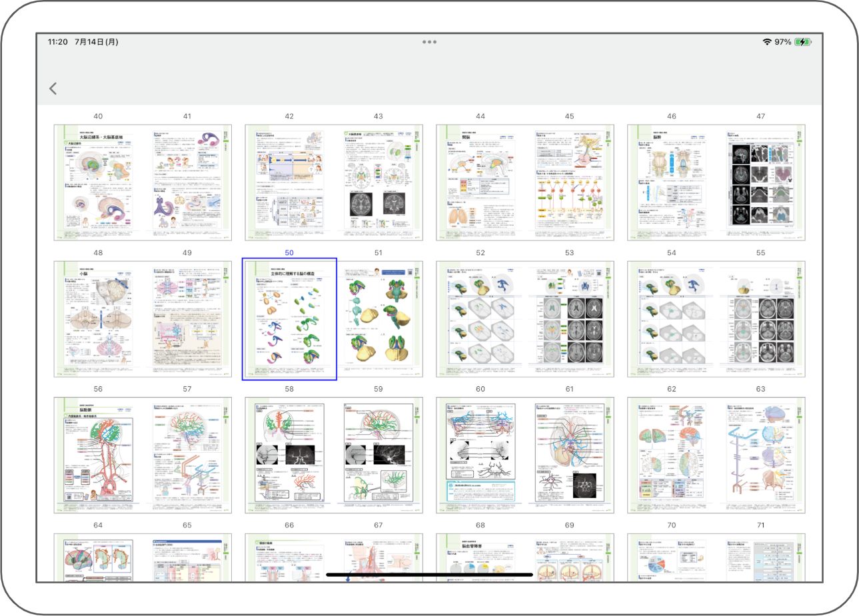Open page 51 thumbnail with 3D brain models

pyautogui.click(x=379, y=319)
